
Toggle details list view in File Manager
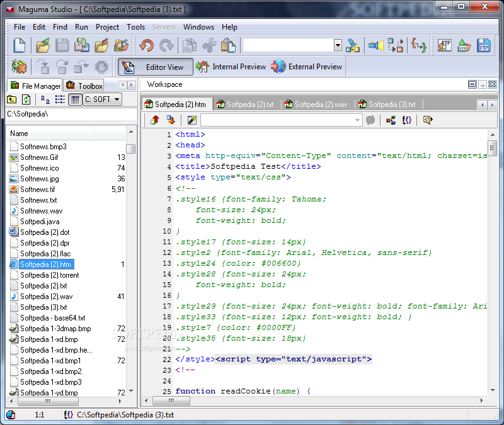75,99
